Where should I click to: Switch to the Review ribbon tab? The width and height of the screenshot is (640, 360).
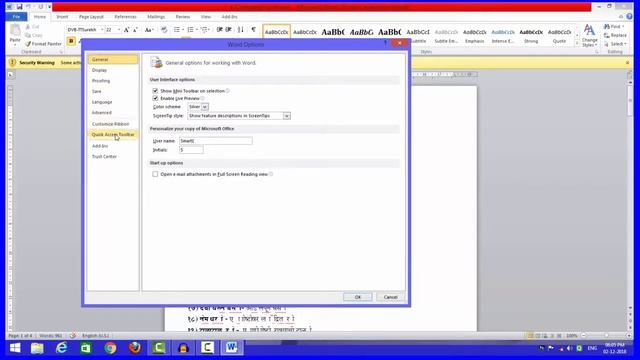click(182, 17)
